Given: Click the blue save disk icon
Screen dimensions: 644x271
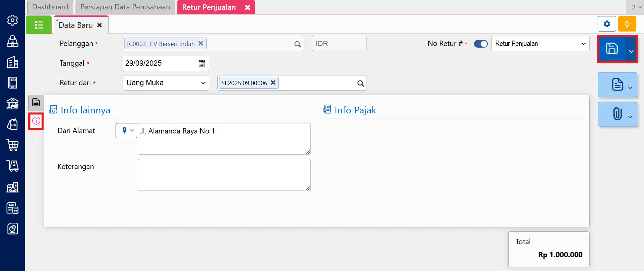Looking at the screenshot, I should [611, 49].
